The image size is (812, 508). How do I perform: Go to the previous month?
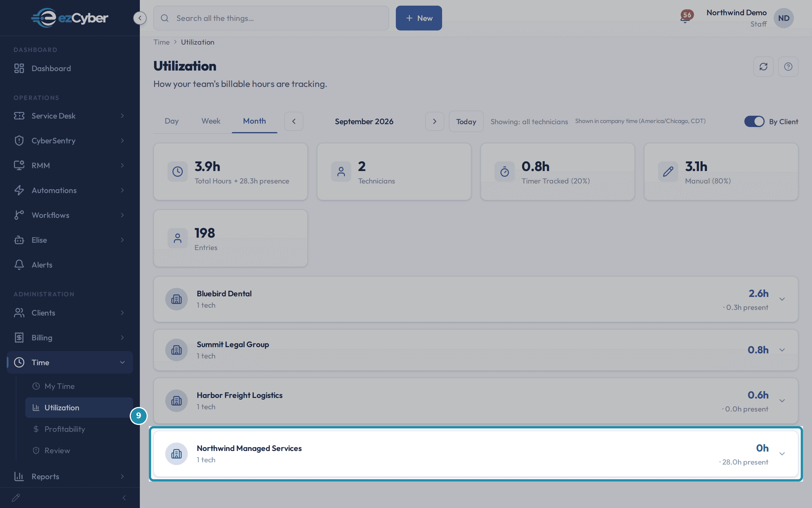click(294, 122)
